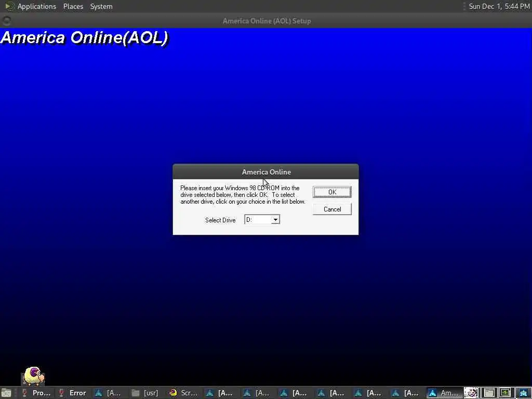This screenshot has width=532, height=399.
Task: Switch to the 'Pro...' taskbar window
Action: [x=36, y=393]
